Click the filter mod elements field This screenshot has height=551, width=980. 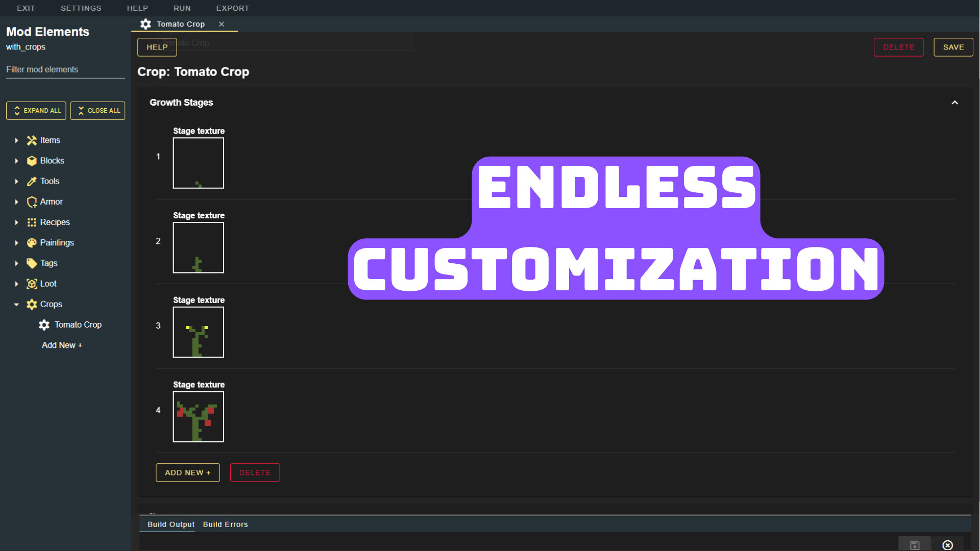(x=65, y=70)
